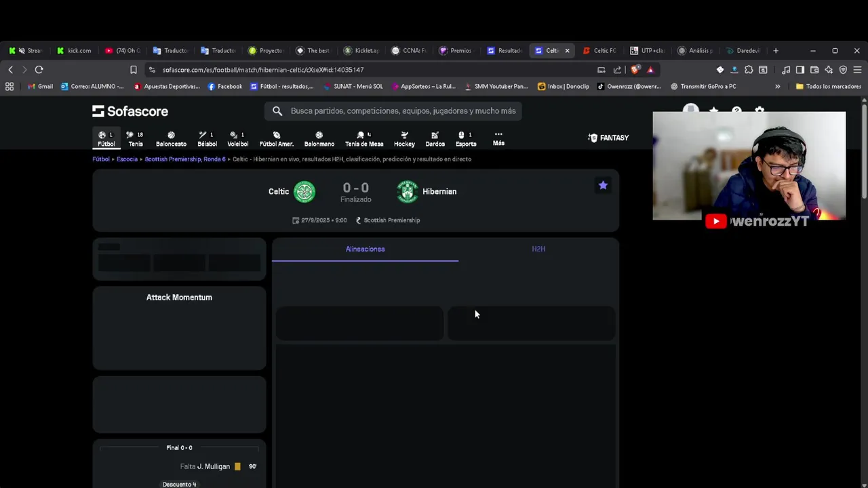Image resolution: width=868 pixels, height=488 pixels.
Task: Select the Baloncesto sport icon
Action: (x=171, y=139)
